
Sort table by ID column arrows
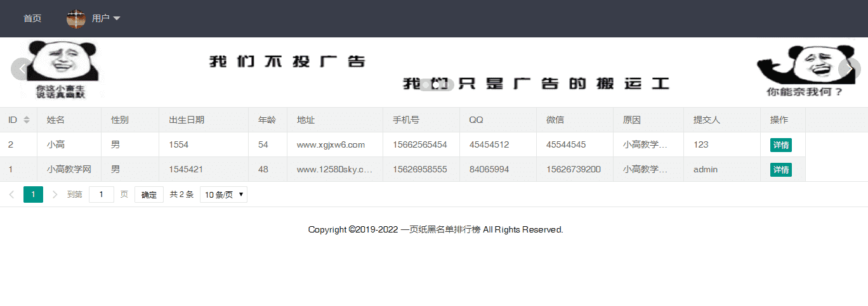coord(27,120)
